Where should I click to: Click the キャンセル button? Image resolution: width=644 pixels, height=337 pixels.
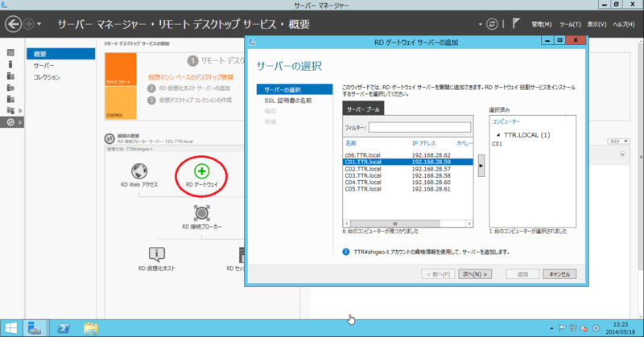(559, 274)
